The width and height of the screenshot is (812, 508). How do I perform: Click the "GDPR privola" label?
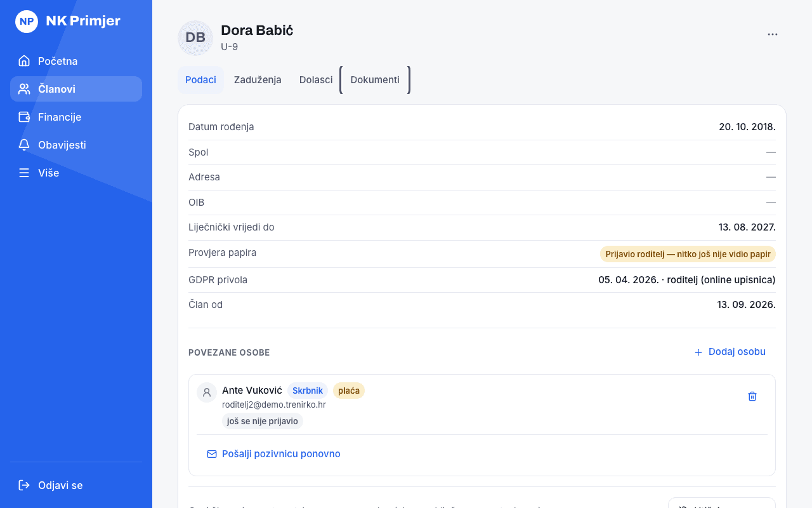coord(218,280)
